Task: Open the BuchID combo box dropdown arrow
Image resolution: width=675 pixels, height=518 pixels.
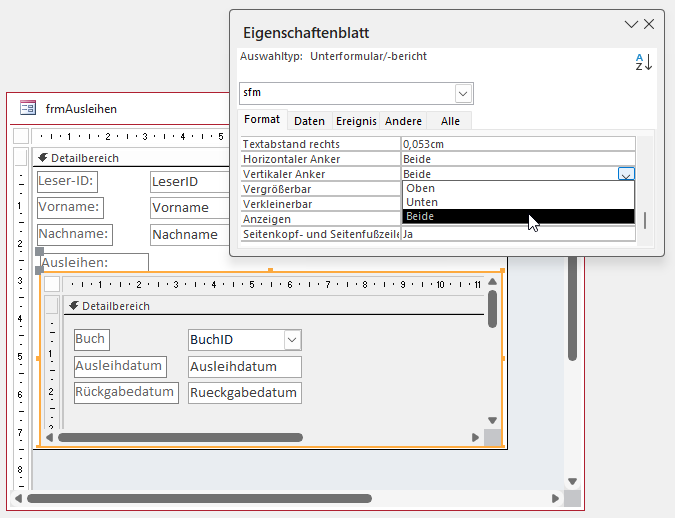Action: 292,340
